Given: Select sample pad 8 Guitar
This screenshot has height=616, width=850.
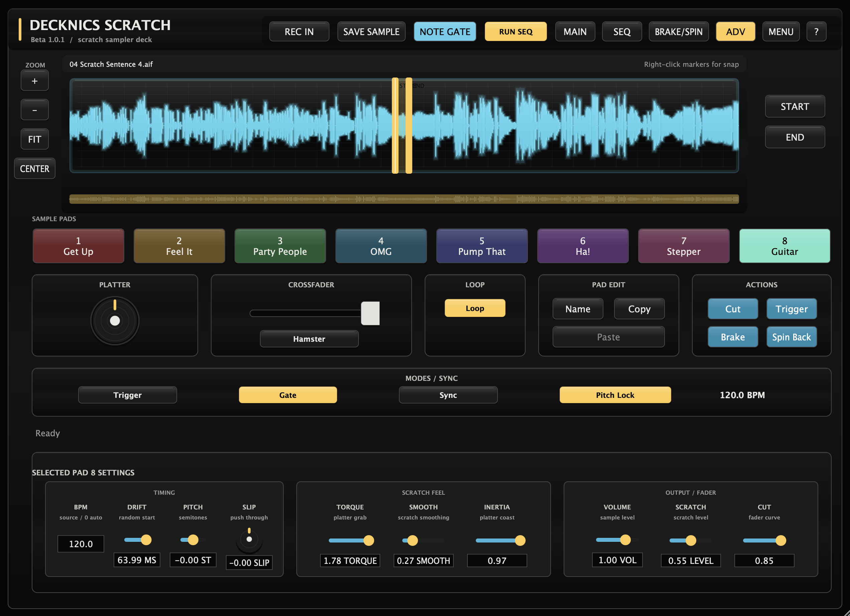Looking at the screenshot, I should pos(785,246).
